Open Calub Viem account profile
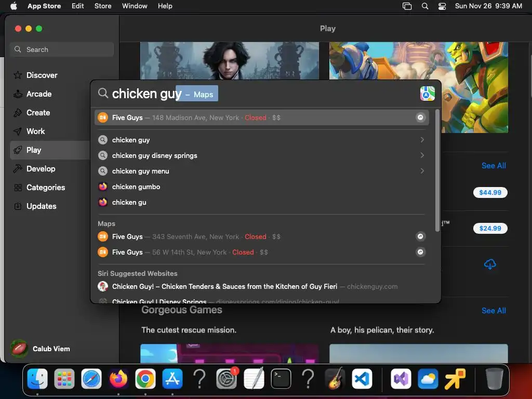Image resolution: width=532 pixels, height=399 pixels. pos(40,349)
